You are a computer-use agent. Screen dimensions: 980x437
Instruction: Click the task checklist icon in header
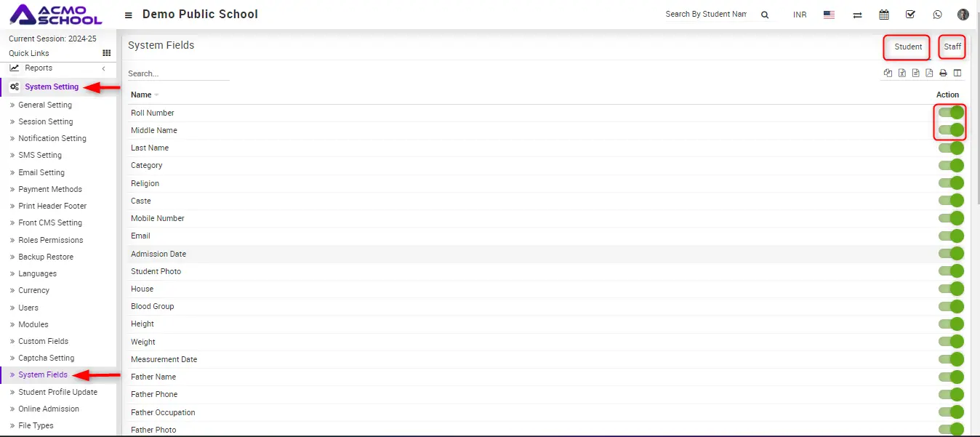910,15
